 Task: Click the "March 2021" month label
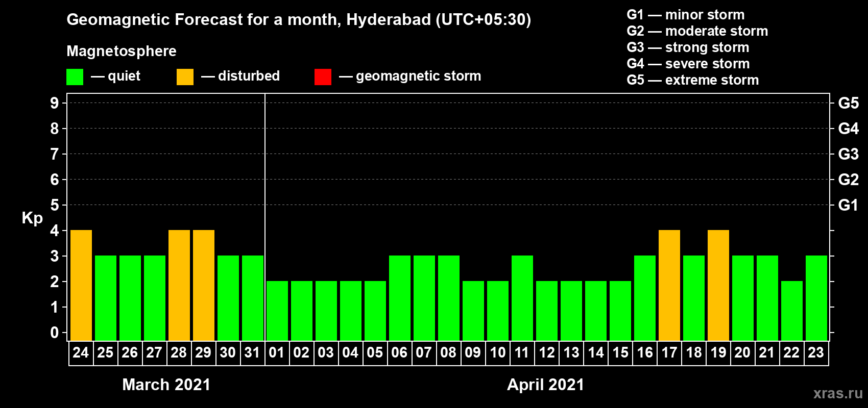coord(166,385)
